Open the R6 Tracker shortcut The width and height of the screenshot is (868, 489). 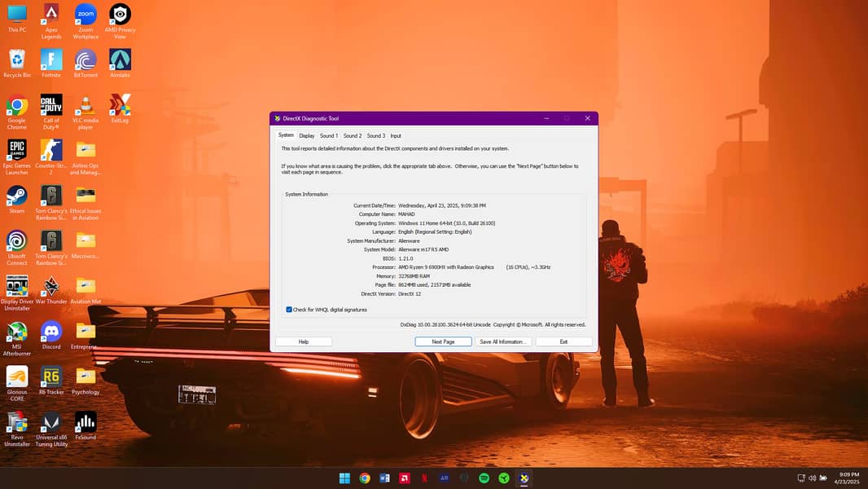51,380
